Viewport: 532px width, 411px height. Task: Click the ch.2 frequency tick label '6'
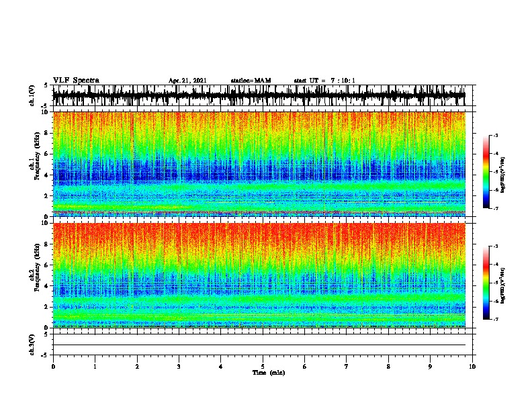47,265
